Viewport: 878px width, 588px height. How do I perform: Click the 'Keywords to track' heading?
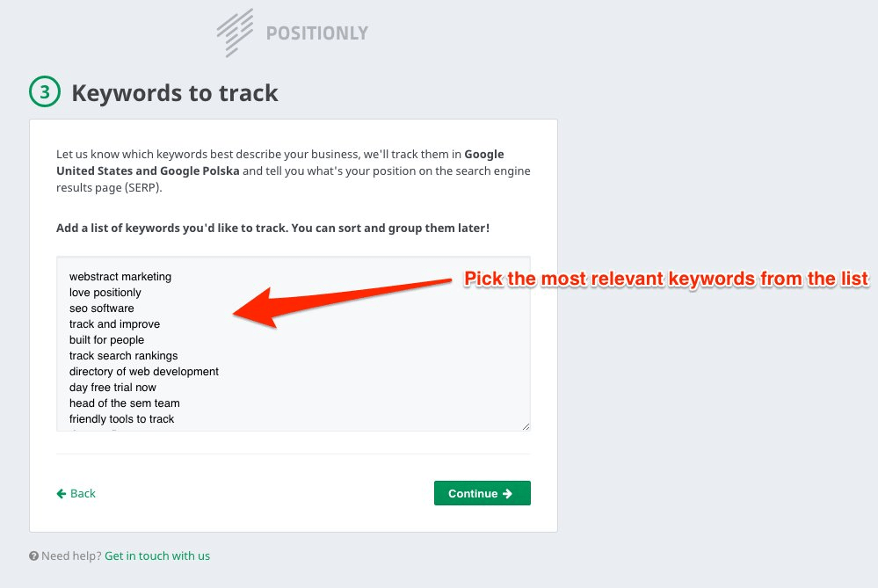[x=174, y=91]
